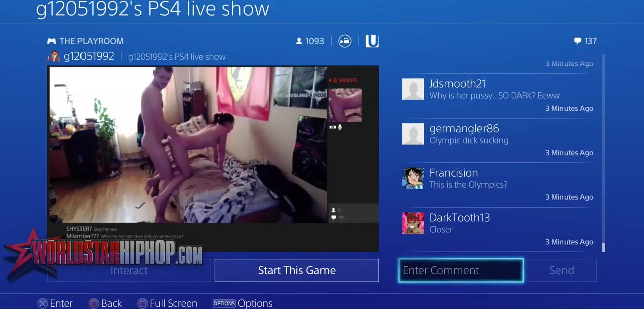This screenshot has height=309, width=644.
Task: Click the comments list scrollbar
Action: click(x=603, y=151)
